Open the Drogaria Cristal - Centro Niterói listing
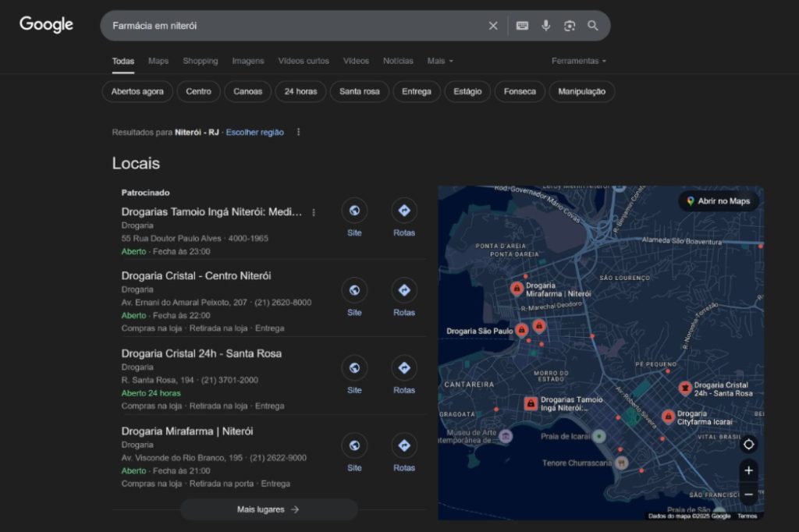The height and width of the screenshot is (532, 799). click(x=196, y=275)
